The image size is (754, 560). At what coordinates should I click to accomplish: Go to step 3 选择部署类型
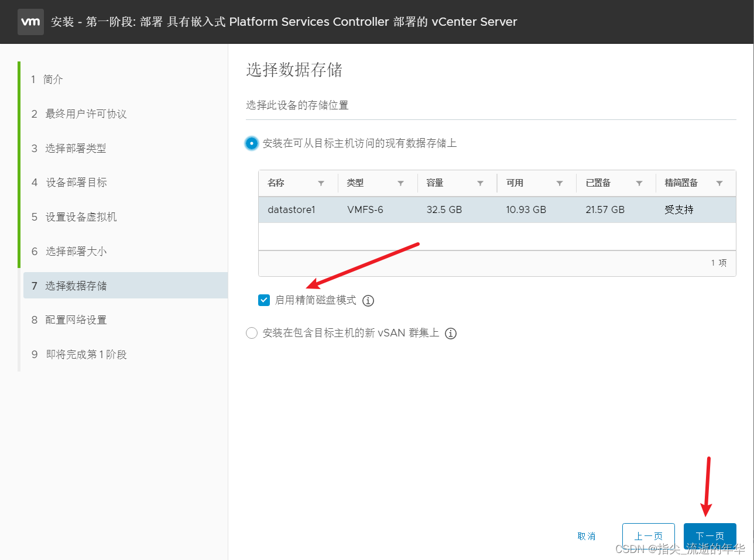68,148
